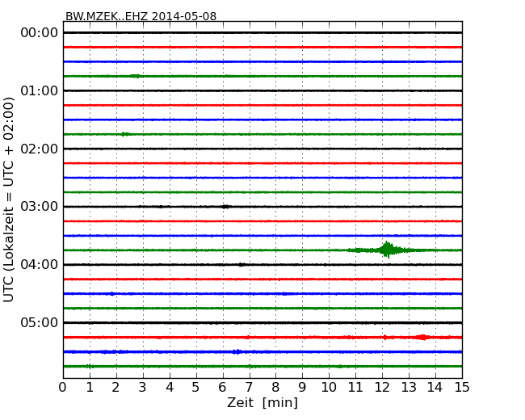525x420 pixels.
Task: Click the black burst near minute 6 at 03:00
Action: tap(225, 207)
